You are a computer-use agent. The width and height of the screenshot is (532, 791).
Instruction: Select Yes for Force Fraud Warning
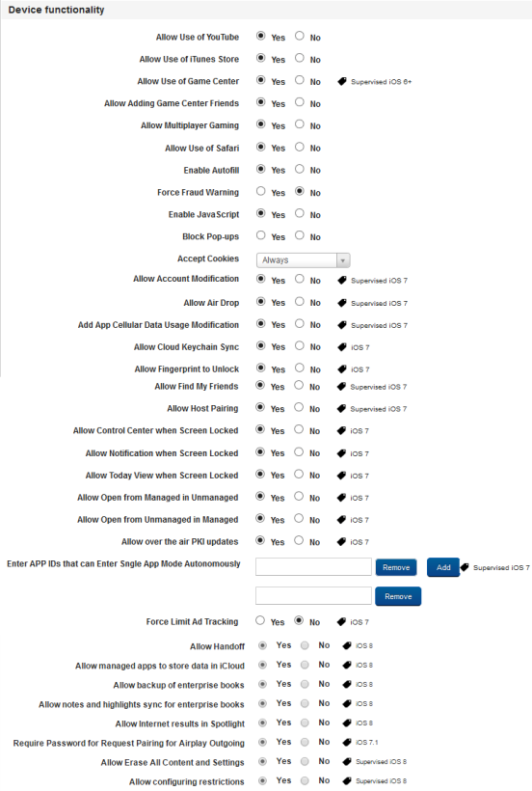(x=260, y=191)
